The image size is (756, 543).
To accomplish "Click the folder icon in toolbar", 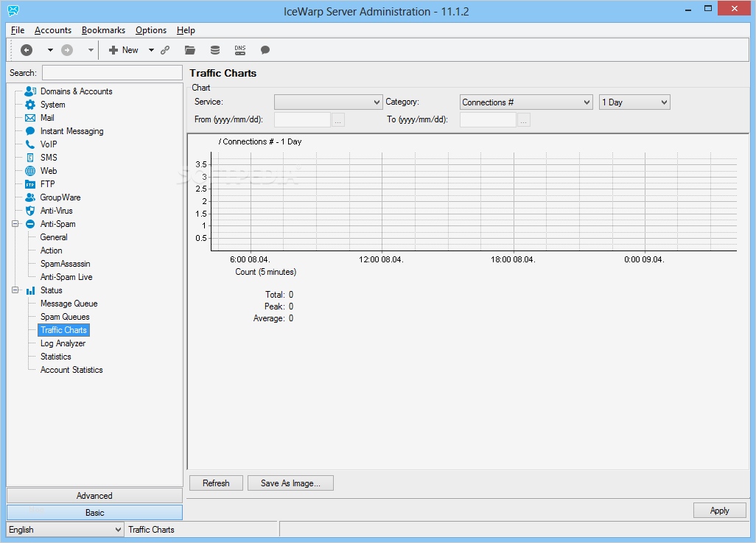I will [x=190, y=50].
